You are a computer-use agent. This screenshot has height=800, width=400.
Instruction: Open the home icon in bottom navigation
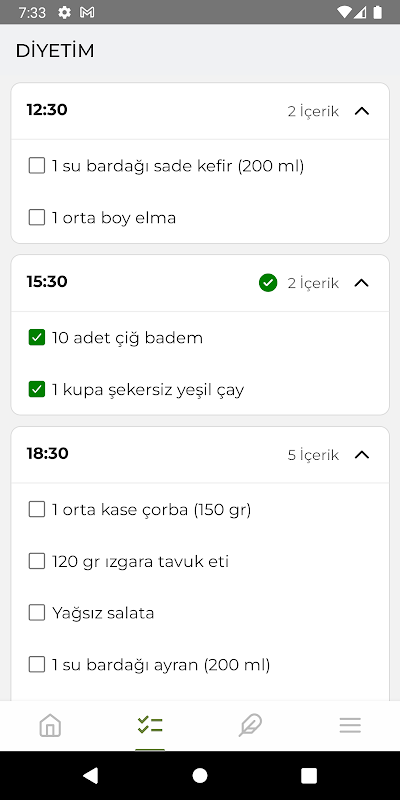(50, 725)
